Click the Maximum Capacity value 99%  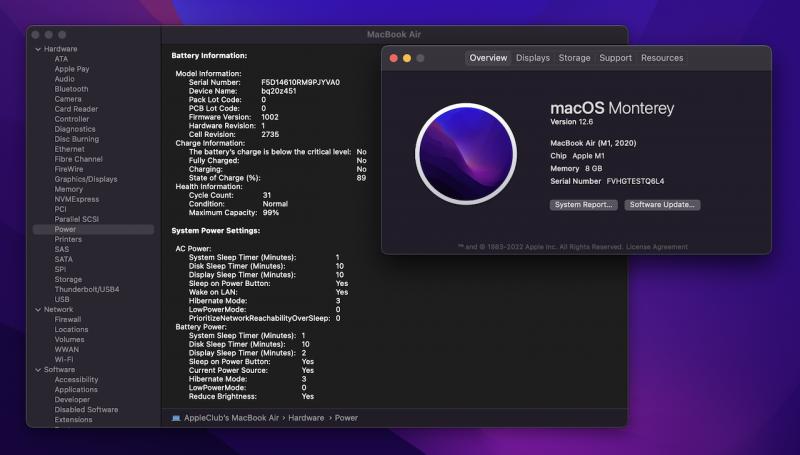click(x=270, y=213)
